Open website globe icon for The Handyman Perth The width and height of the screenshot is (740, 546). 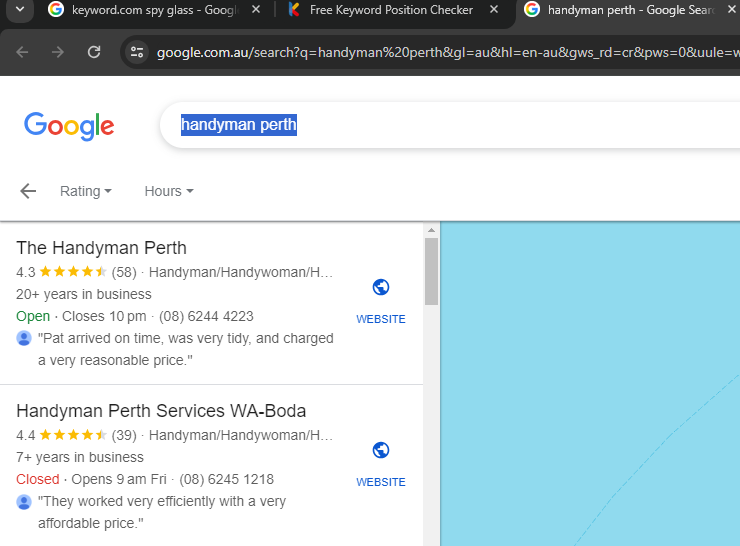[x=381, y=287]
